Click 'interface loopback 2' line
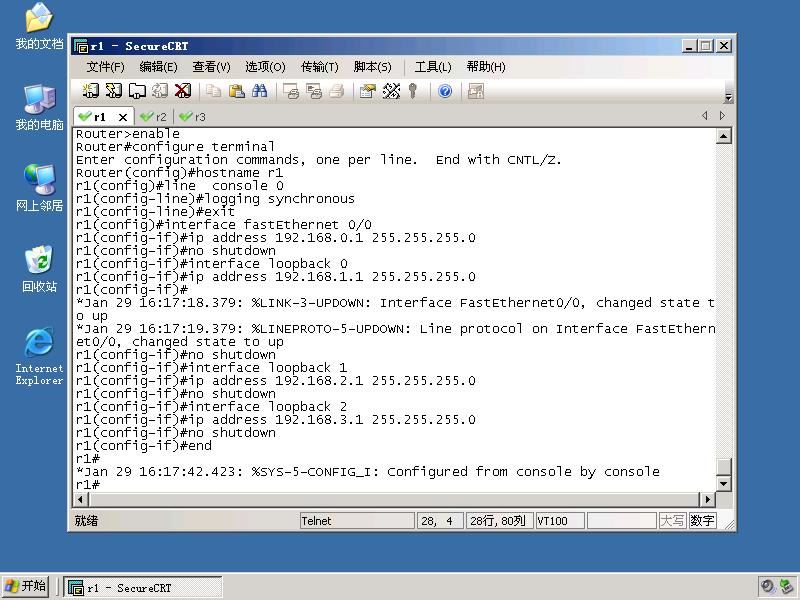This screenshot has height=600, width=800. pyautogui.click(x=211, y=407)
